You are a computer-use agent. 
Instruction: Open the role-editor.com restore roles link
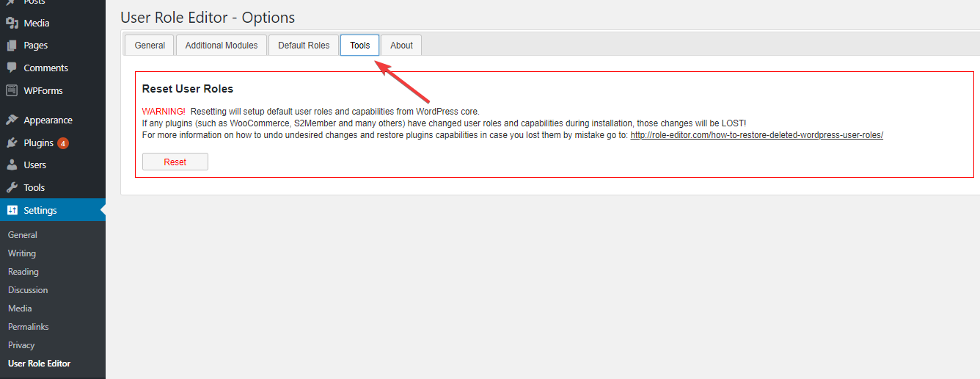tap(756, 135)
